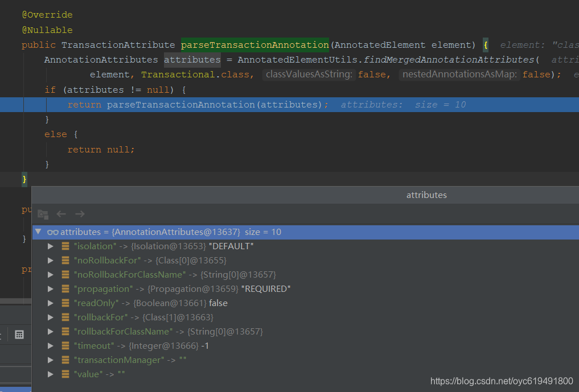Click the @Override annotation
The image size is (579, 392).
47,15
